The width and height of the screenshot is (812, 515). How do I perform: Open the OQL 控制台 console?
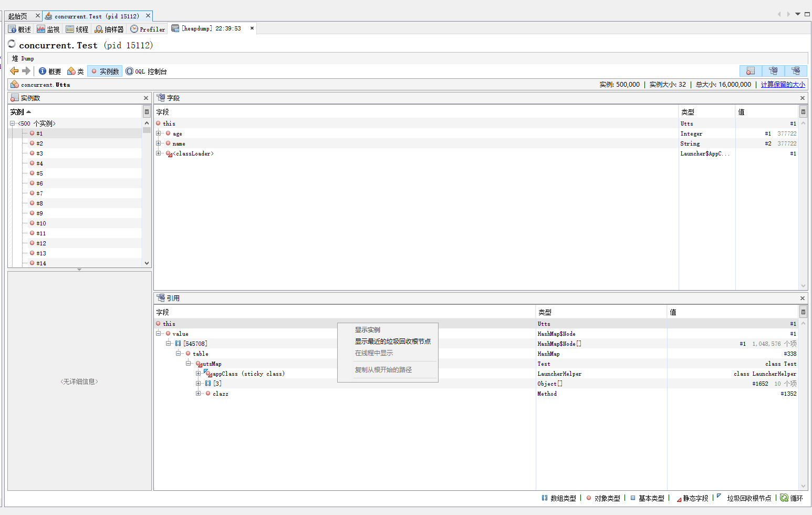coord(149,71)
